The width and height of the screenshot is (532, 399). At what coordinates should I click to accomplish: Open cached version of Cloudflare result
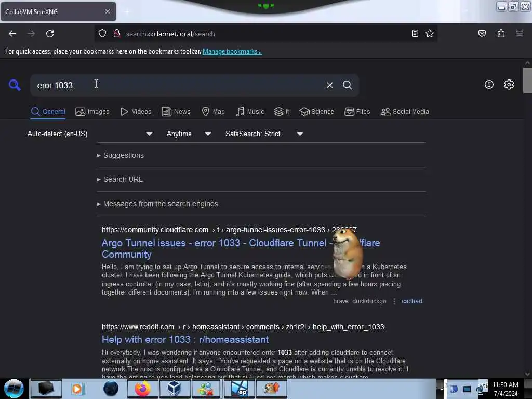[412, 301]
